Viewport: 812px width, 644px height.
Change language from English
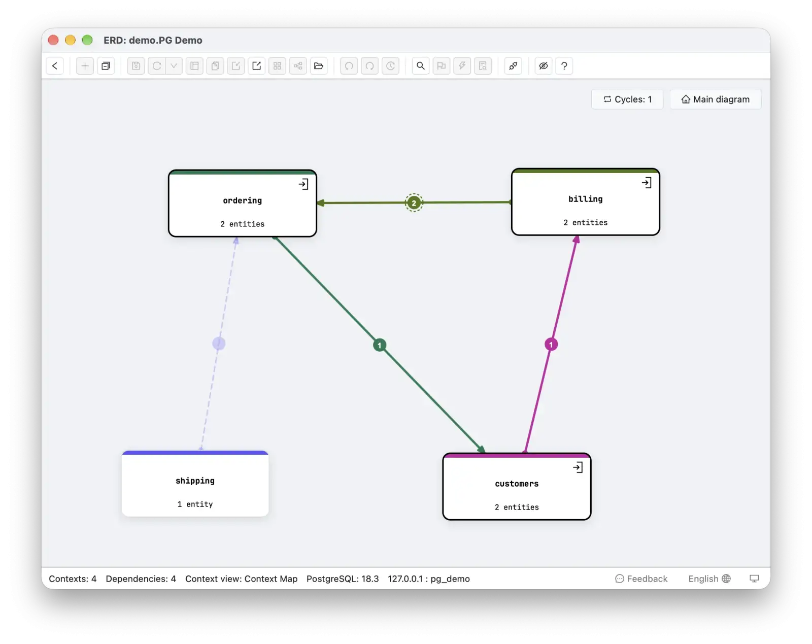pyautogui.click(x=709, y=579)
